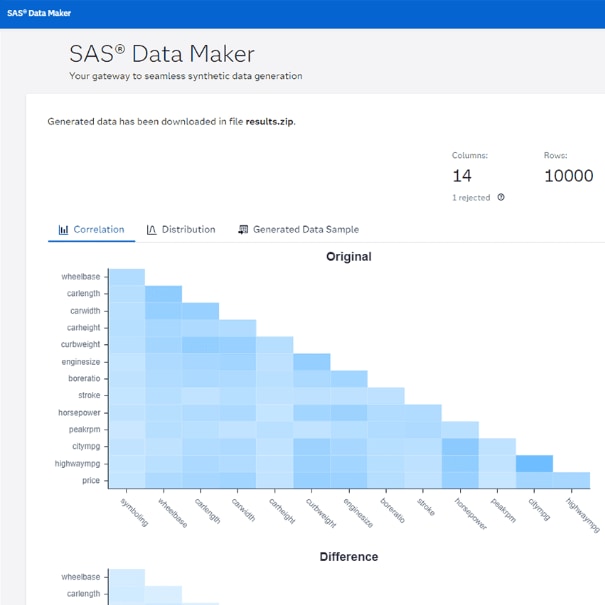Screen dimensions: 605x605
Task: Click the curbweight row label
Action: pyautogui.click(x=80, y=344)
